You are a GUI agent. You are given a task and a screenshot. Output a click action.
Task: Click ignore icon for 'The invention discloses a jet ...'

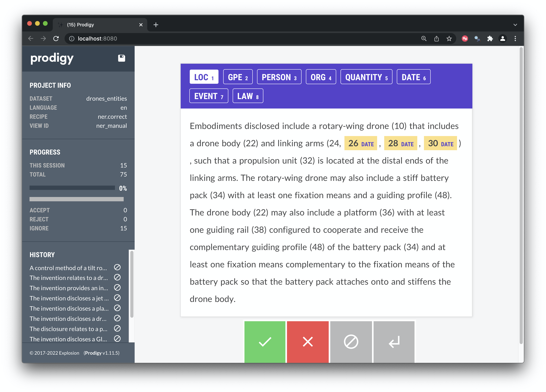pos(117,298)
